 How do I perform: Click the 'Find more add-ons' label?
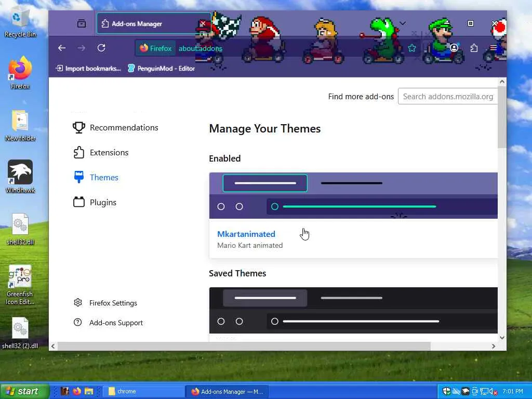(361, 97)
